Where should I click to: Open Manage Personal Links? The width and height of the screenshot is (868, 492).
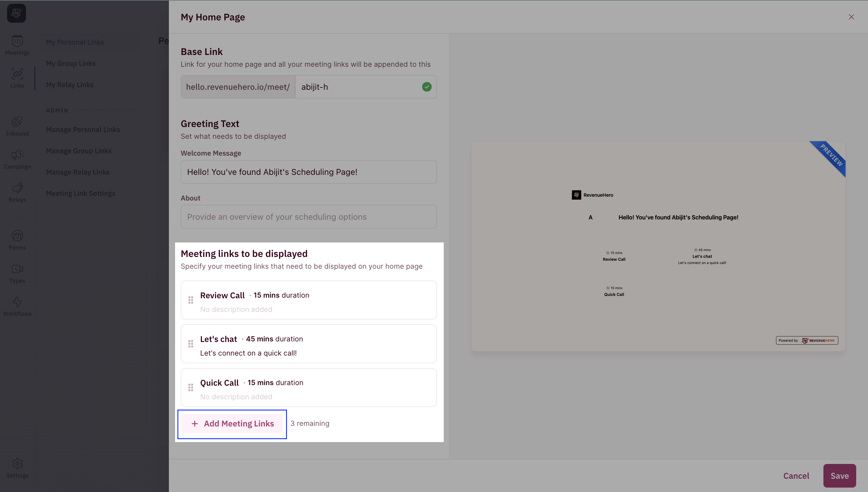point(83,130)
